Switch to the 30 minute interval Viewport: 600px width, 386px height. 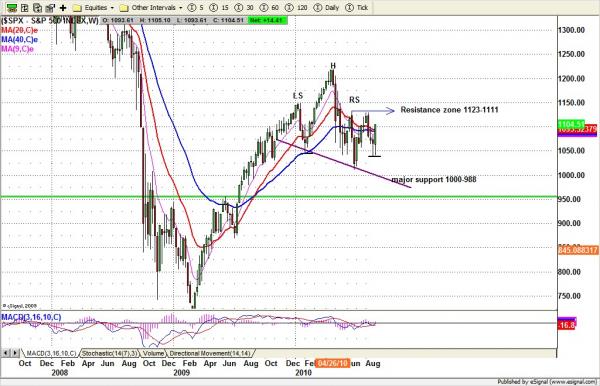coord(244,8)
